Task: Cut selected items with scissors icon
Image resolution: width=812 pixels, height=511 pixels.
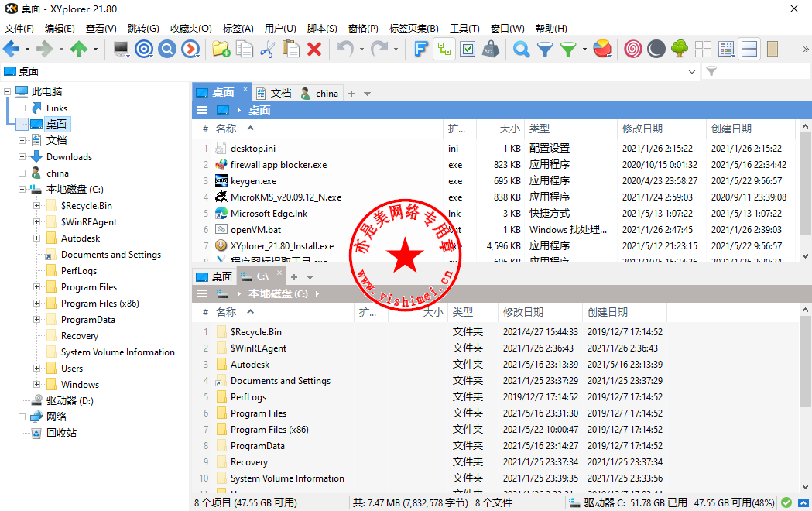Action: [x=267, y=50]
